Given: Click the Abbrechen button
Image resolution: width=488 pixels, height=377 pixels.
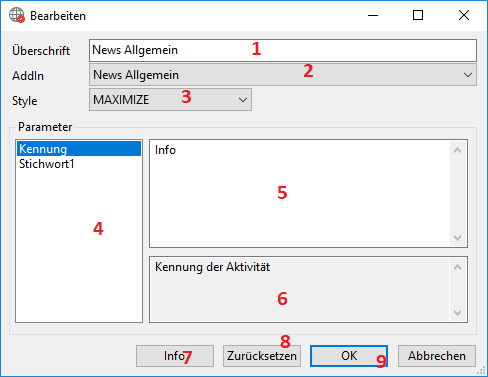Looking at the screenshot, I should point(437,356).
